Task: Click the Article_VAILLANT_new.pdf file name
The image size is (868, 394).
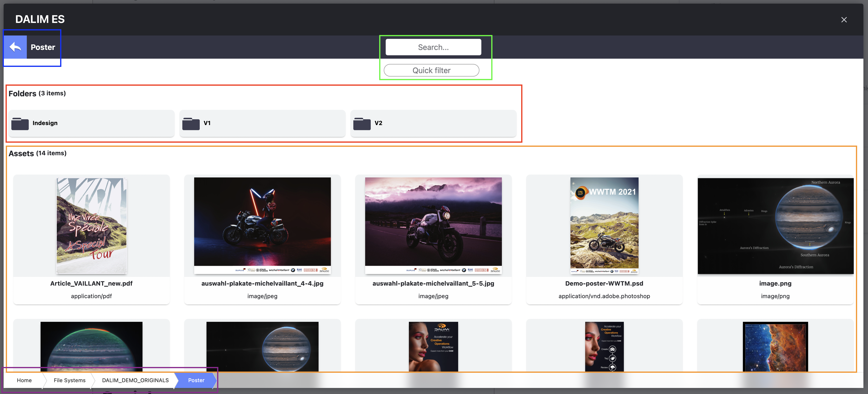Action: point(91,283)
